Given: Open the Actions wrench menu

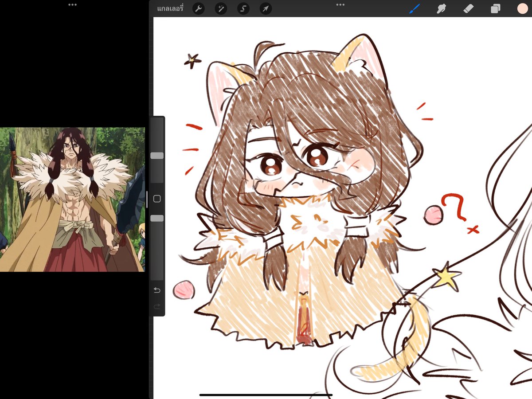Looking at the screenshot, I should (199, 8).
